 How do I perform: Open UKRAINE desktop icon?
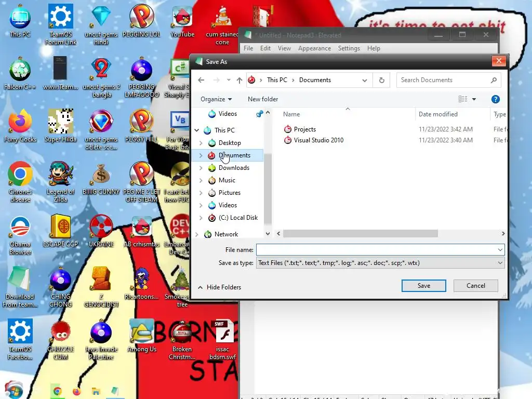(x=101, y=231)
